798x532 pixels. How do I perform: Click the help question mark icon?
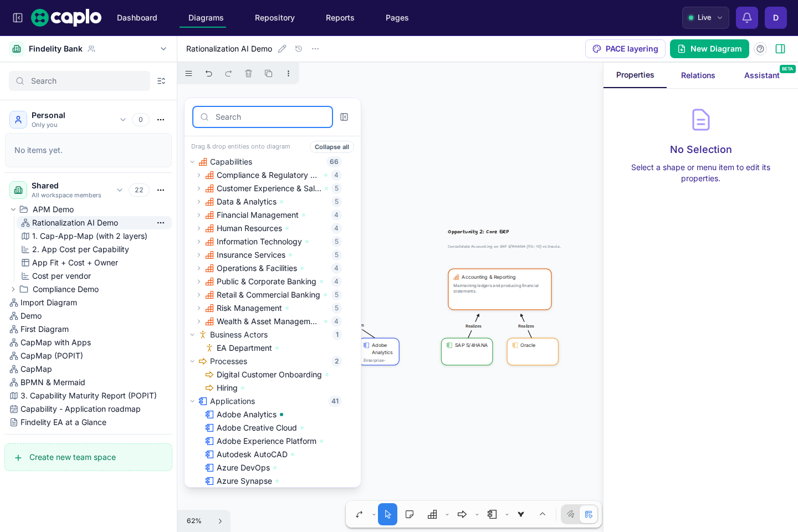(760, 49)
